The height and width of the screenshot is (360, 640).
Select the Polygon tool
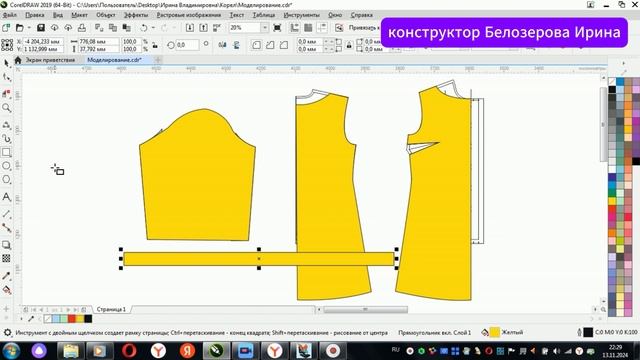coord(7,180)
